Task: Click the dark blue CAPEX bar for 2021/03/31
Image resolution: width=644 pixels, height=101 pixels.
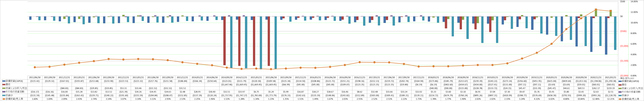Action: [x=606, y=35]
